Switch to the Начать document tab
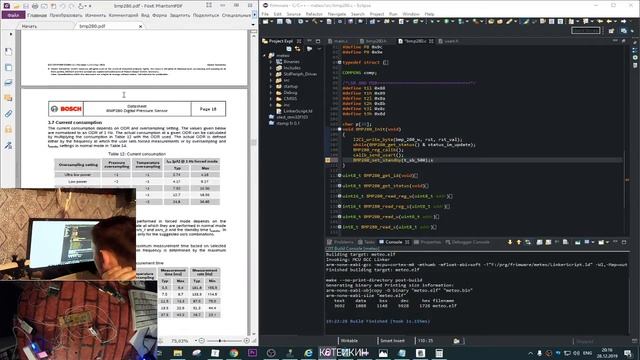The height and width of the screenshot is (360, 640). pos(29,26)
